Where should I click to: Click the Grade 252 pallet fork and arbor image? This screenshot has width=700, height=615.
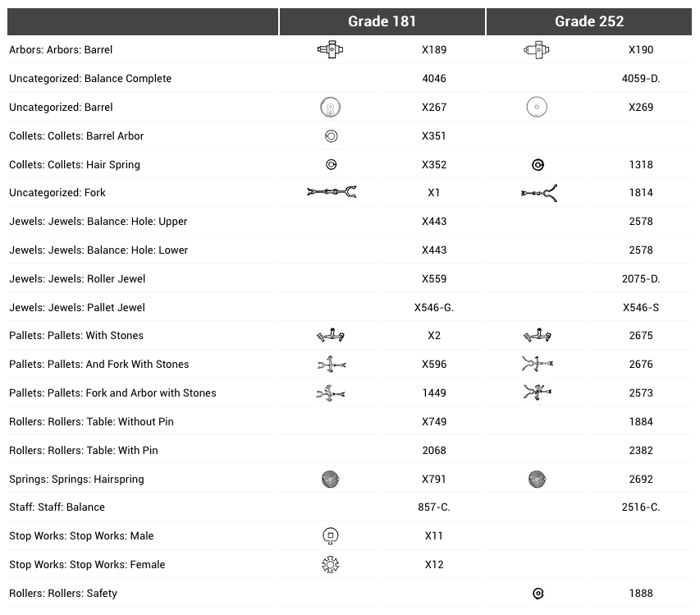coord(538,392)
